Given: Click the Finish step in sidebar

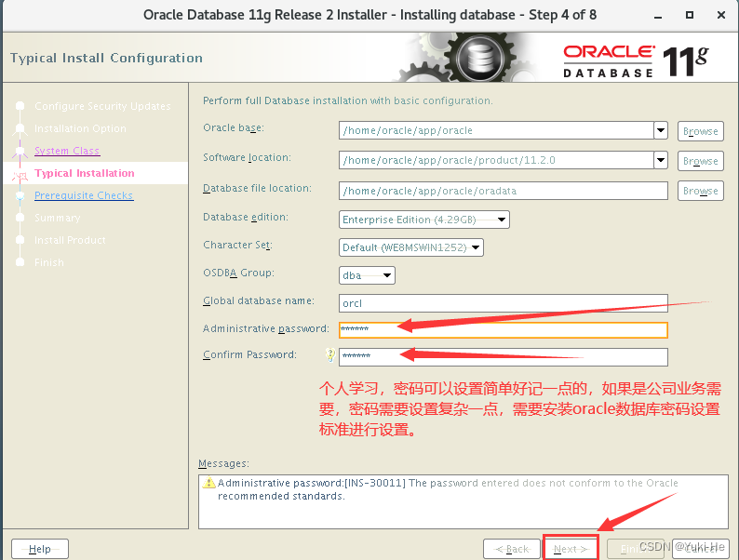Looking at the screenshot, I should click(49, 262).
